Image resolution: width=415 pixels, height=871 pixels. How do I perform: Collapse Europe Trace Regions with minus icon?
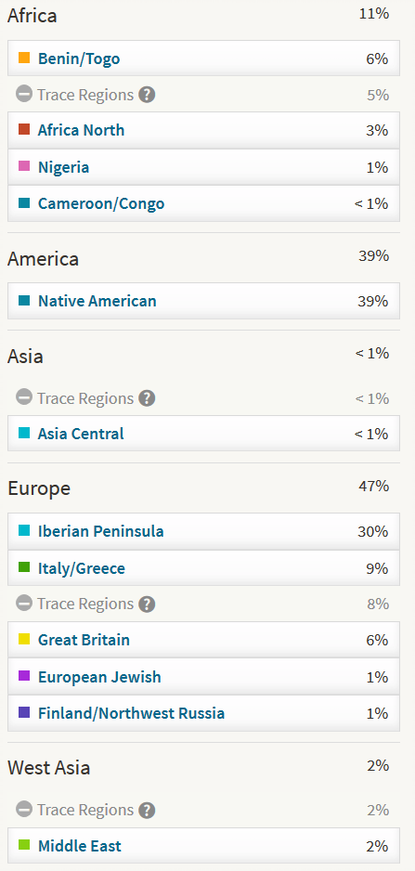coord(24,603)
